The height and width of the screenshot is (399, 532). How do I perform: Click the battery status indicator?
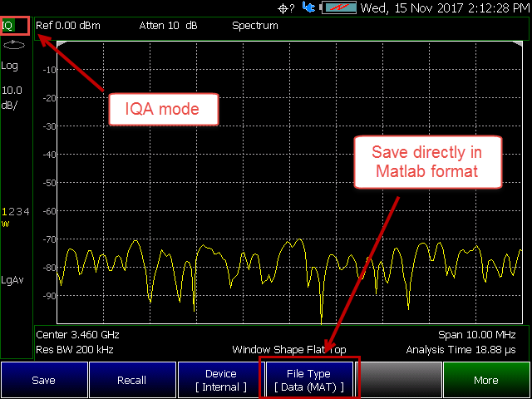pos(338,7)
